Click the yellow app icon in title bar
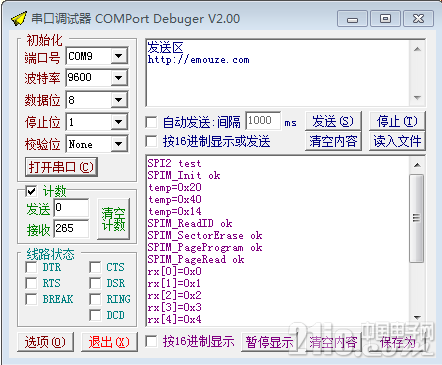442x365 pixels. (19, 18)
